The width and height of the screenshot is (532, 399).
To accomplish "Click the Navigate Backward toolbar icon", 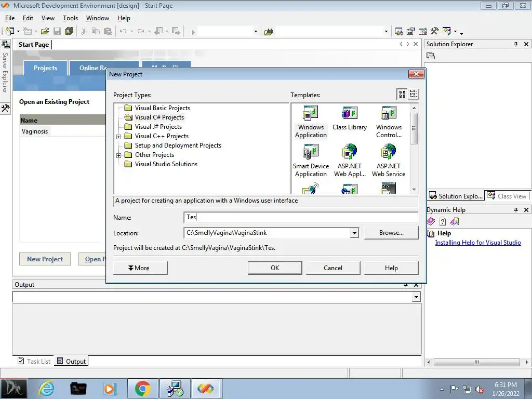I will click(159, 32).
